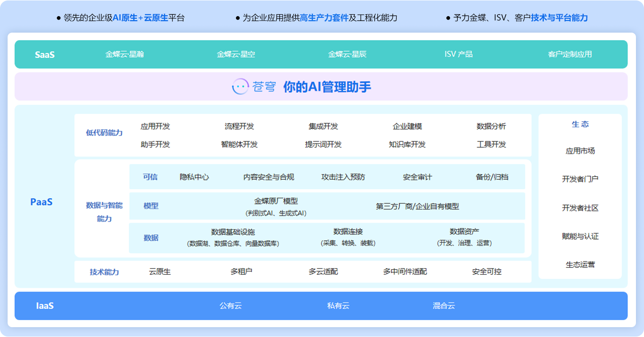Open 金蝶云·星空 product entry
This screenshot has width=644, height=337.
point(236,55)
